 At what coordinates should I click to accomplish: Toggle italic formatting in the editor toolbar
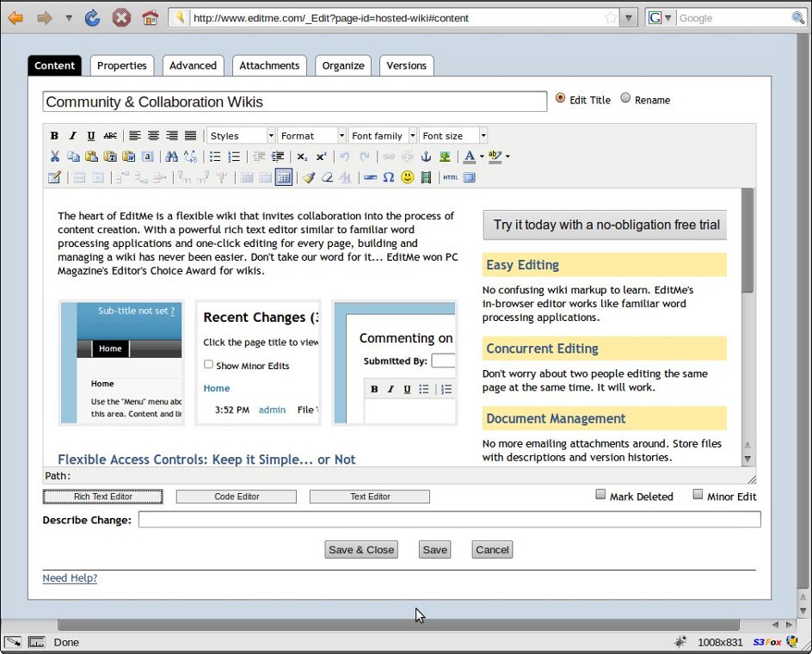(x=73, y=136)
